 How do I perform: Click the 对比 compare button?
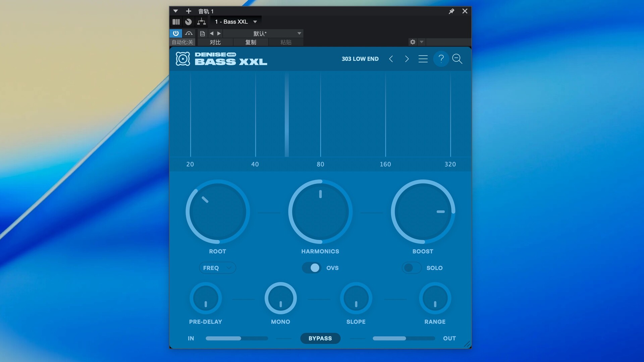(x=215, y=42)
